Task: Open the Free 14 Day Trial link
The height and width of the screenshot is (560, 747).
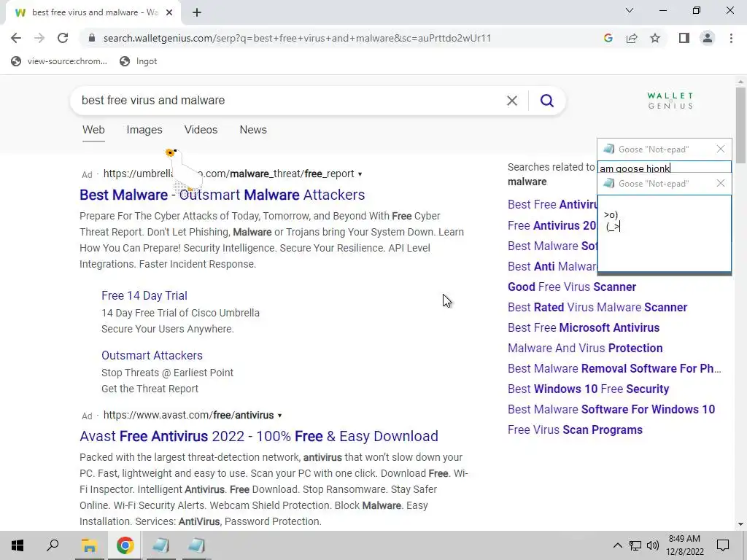Action: point(144,296)
